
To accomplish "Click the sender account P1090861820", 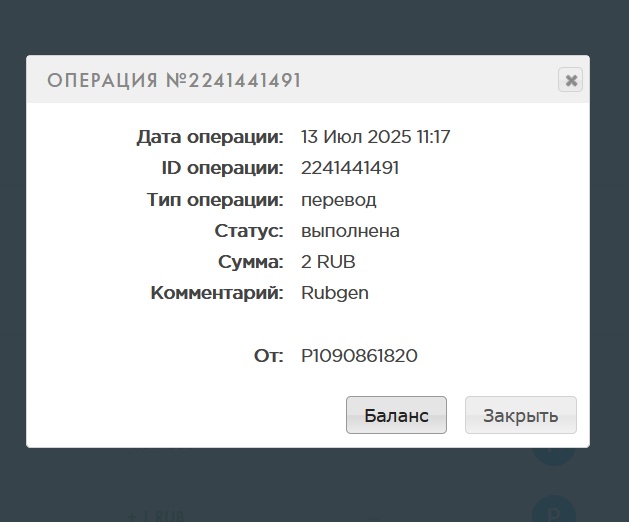I will [x=359, y=355].
